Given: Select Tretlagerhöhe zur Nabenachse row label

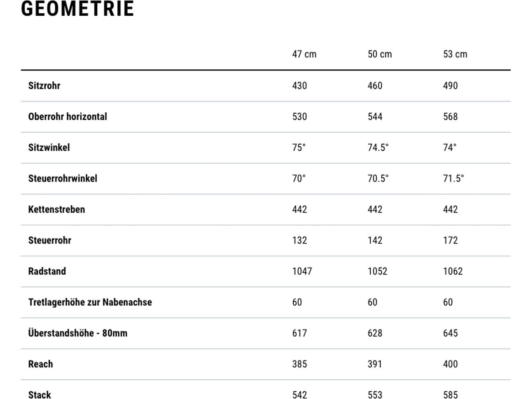Looking at the screenshot, I should pyautogui.click(x=90, y=302).
